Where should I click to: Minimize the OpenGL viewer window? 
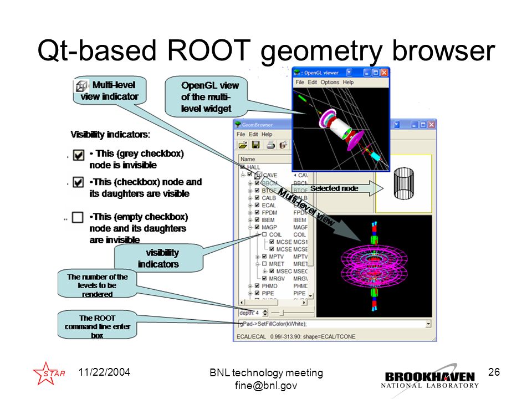click(367, 73)
